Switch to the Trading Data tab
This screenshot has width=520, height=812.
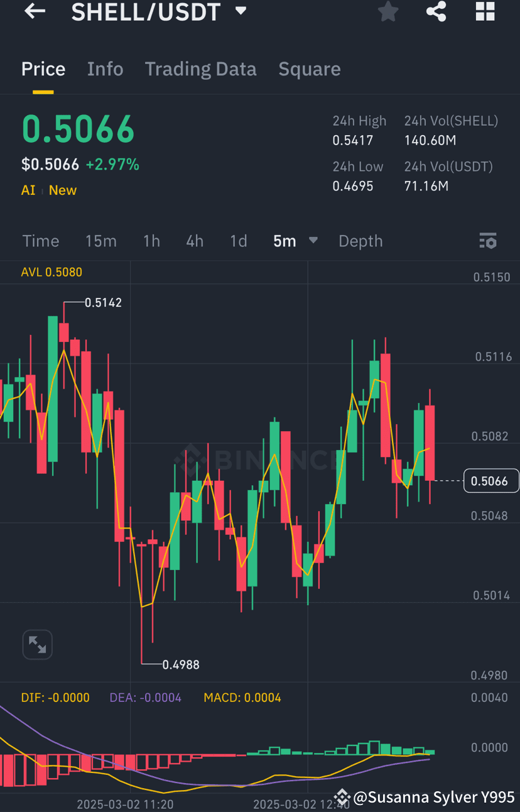pyautogui.click(x=200, y=69)
